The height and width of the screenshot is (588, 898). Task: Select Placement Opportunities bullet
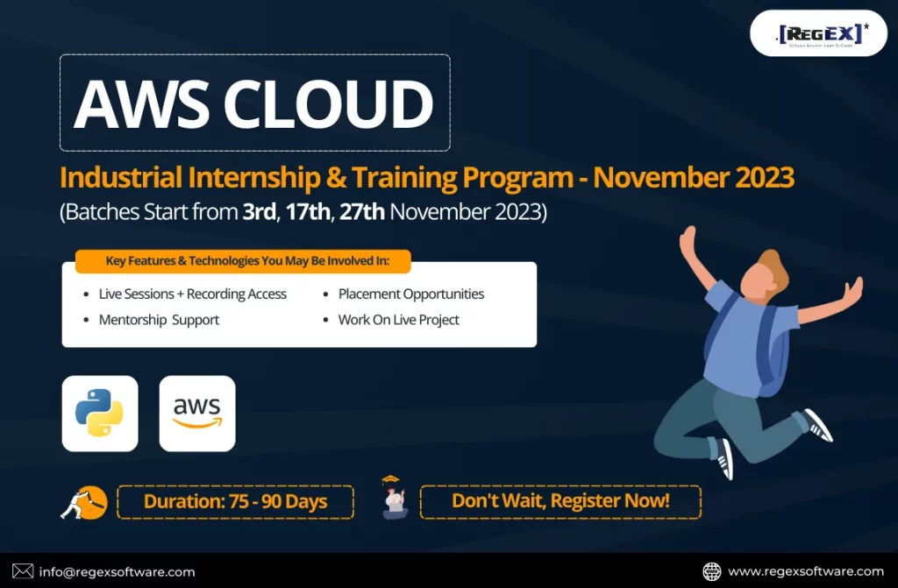coord(411,294)
